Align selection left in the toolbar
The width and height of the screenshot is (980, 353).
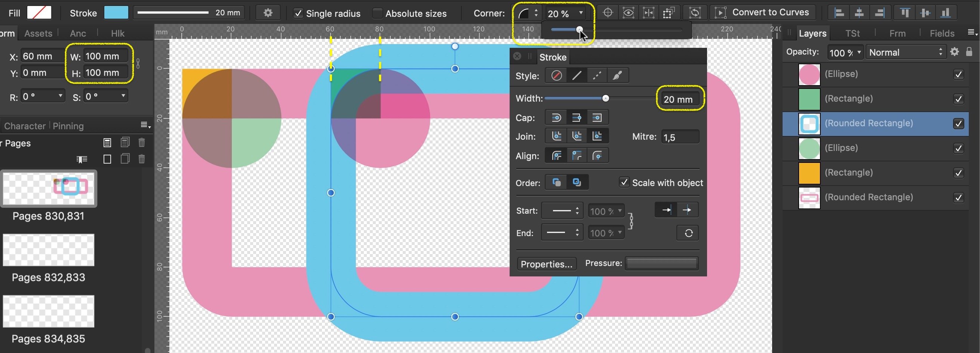tap(839, 13)
